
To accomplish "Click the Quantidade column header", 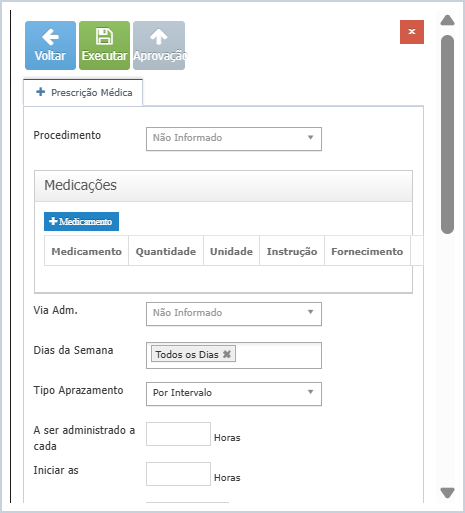I will click(x=166, y=251).
